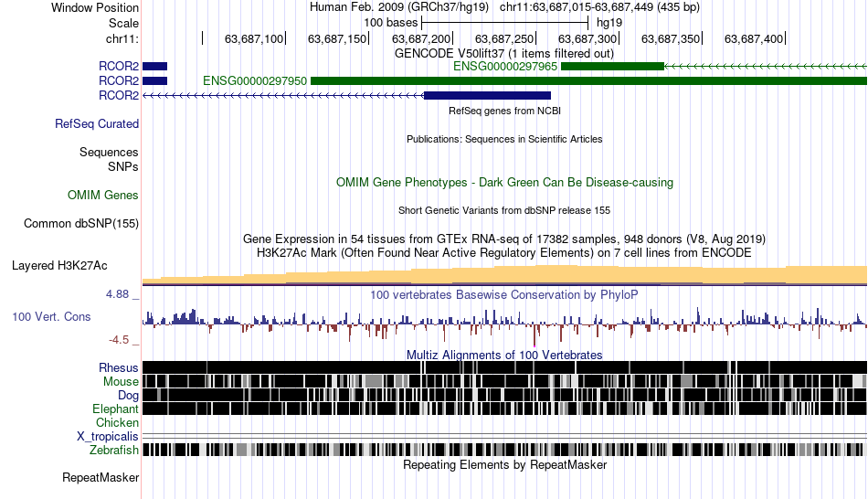Click 'H3K27Ac Mark' ENCODE track title
Viewport: 868px width, 499px height.
[x=504, y=253]
